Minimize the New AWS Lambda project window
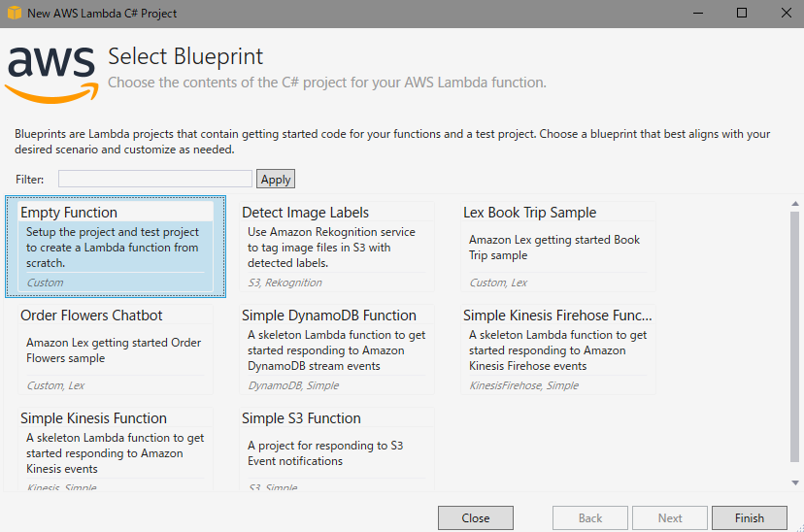Image resolution: width=804 pixels, height=532 pixels. pyautogui.click(x=698, y=13)
